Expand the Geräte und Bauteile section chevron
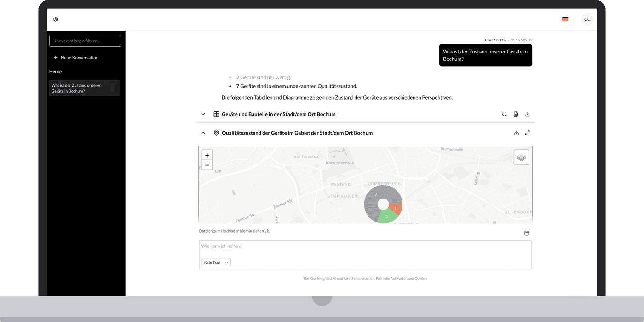Viewport: 644px width, 322px height. 203,114
